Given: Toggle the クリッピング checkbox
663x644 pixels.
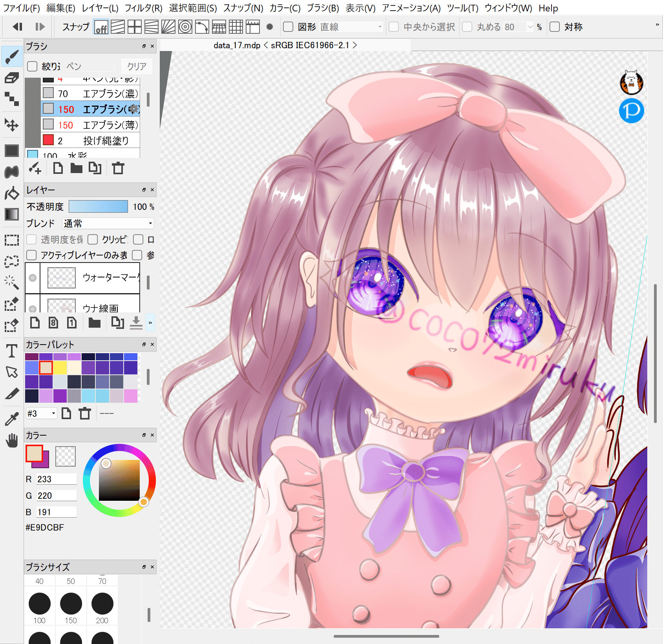Looking at the screenshot, I should [93, 239].
